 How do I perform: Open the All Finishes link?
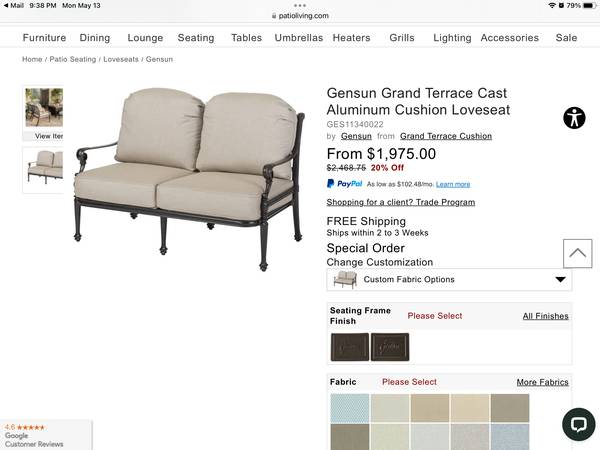pos(545,316)
